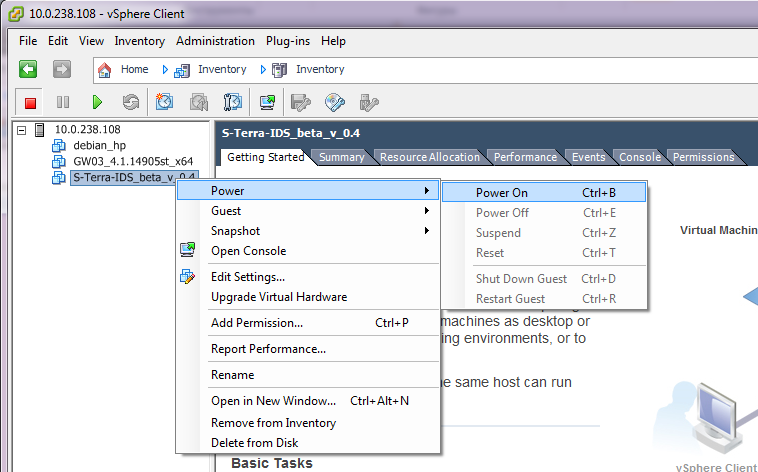
Task: Click the floppy connect toolbar icon
Action: coord(301,102)
